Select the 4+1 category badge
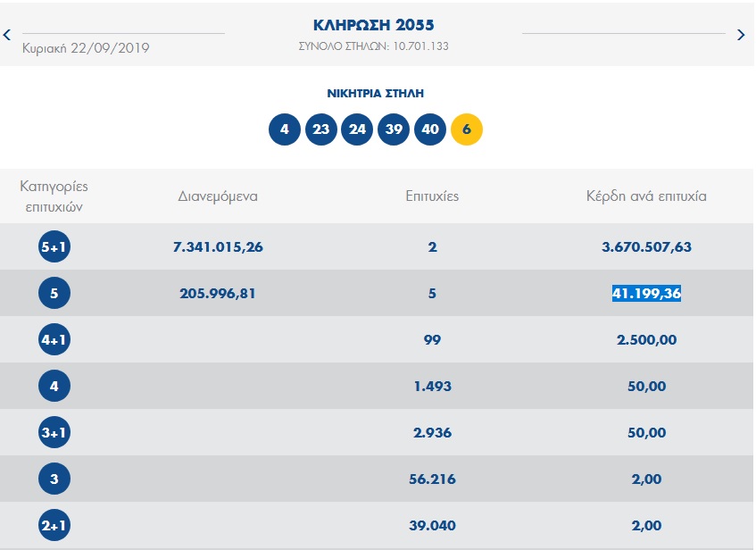The image size is (756, 550). 54,339
